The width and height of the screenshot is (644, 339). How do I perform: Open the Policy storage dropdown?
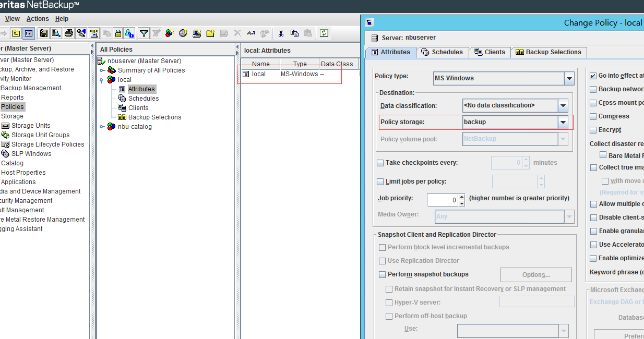pyautogui.click(x=563, y=122)
